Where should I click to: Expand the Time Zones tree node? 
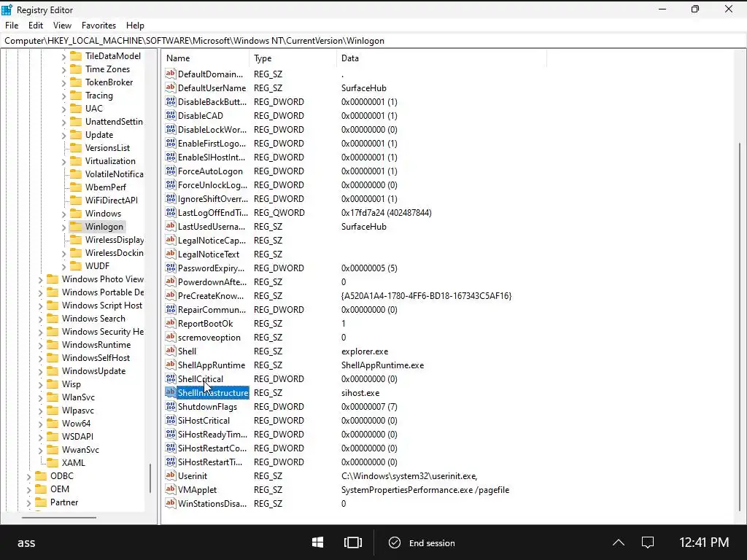(64, 69)
